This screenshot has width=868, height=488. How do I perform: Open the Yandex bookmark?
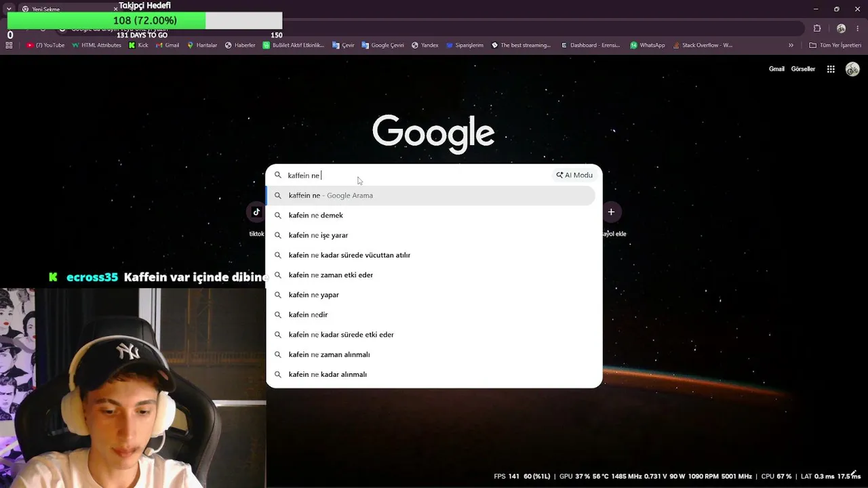pos(425,45)
